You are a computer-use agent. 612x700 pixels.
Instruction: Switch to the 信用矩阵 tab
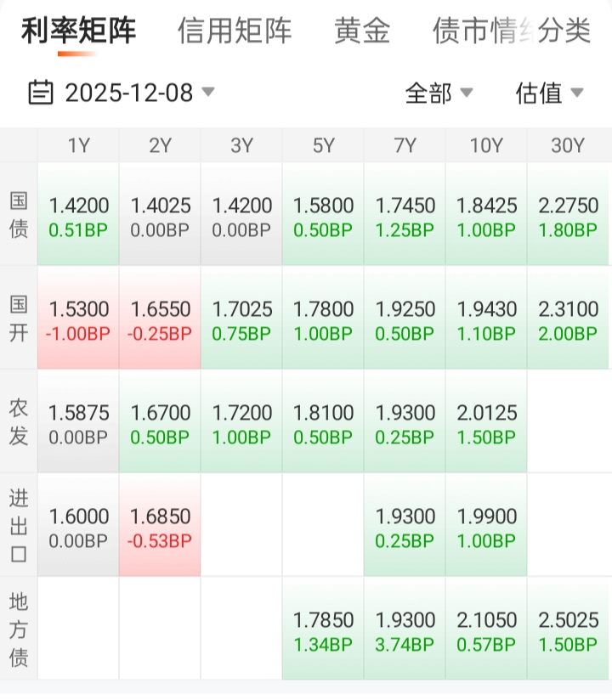pyautogui.click(x=235, y=31)
